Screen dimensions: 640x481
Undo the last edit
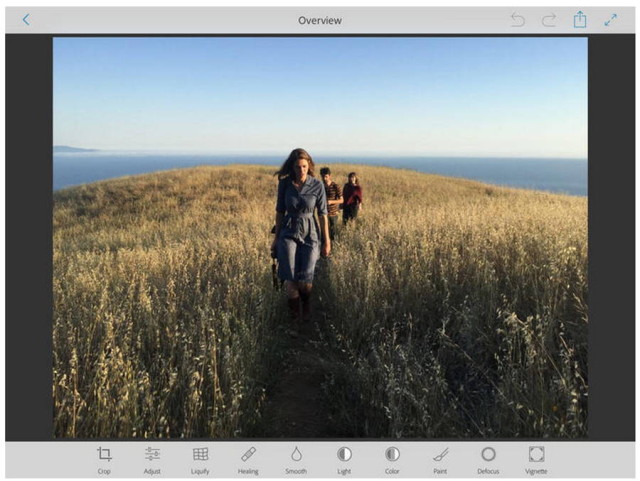coord(518,20)
